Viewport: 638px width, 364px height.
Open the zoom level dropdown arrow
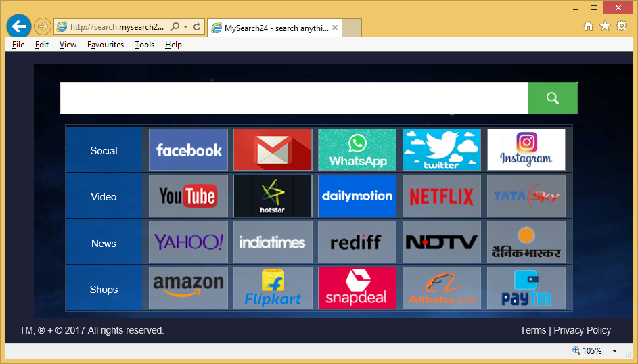pyautogui.click(x=615, y=351)
